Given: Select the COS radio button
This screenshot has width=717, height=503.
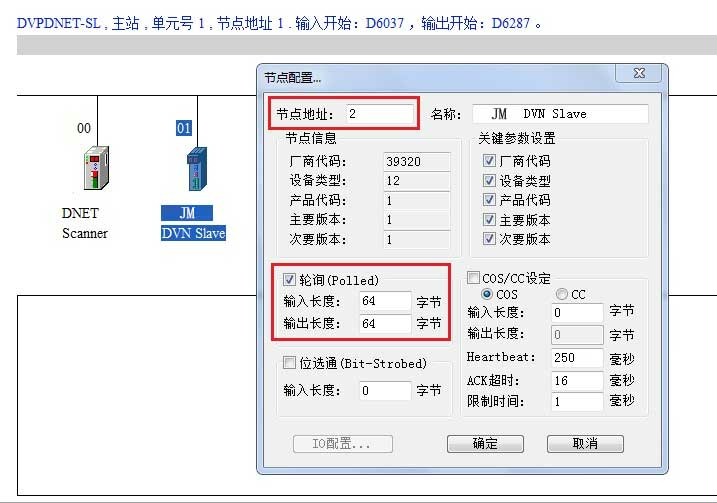Looking at the screenshot, I should (x=488, y=294).
